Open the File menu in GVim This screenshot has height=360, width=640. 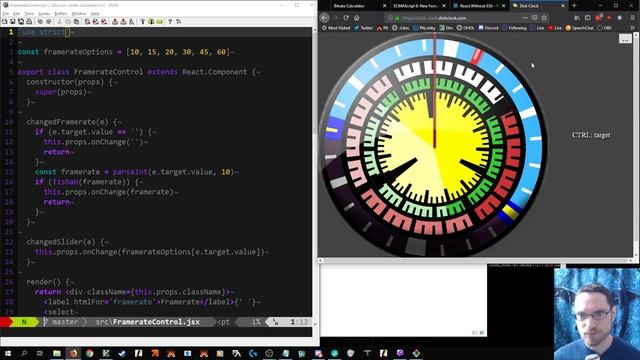[6, 13]
